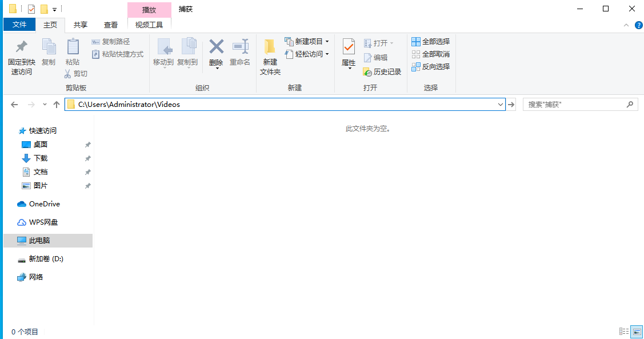Click the Copy (复制) icon in clipboard group

tap(49, 47)
